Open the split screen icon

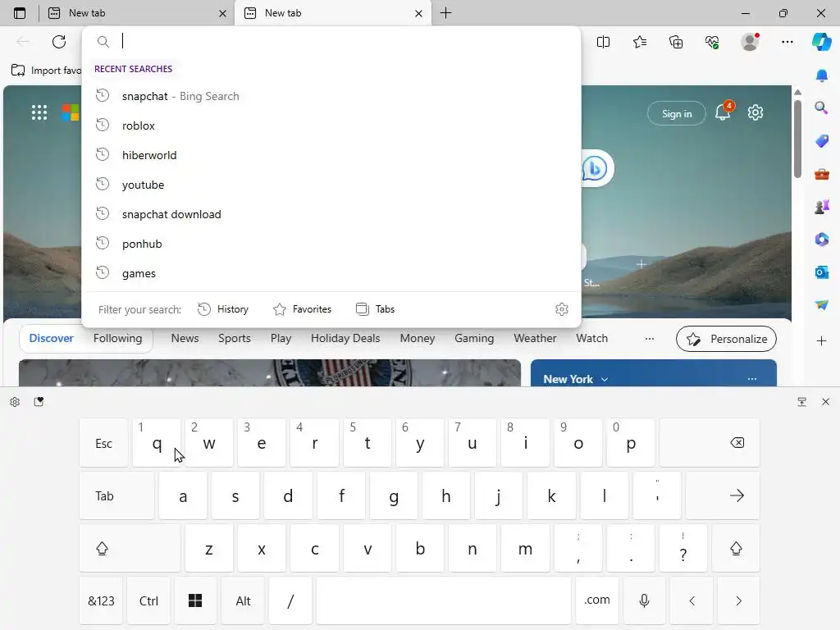coord(603,42)
